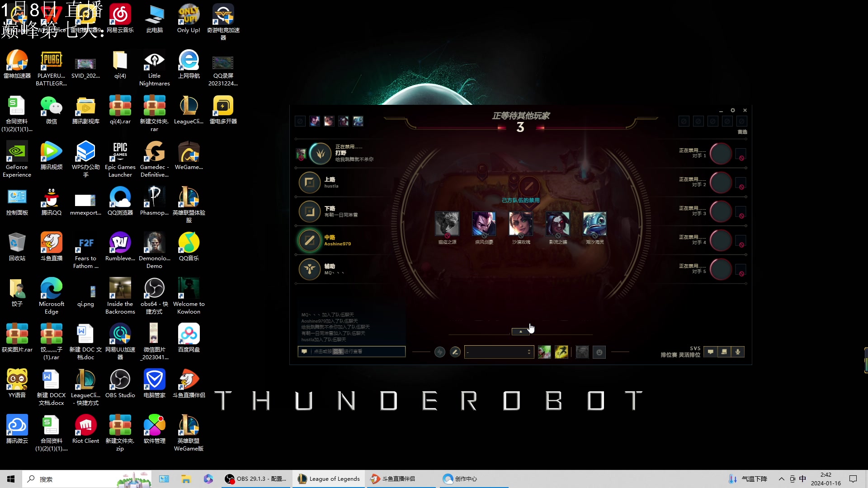
Task: Click the edit rune page pencil icon
Action: (455, 352)
